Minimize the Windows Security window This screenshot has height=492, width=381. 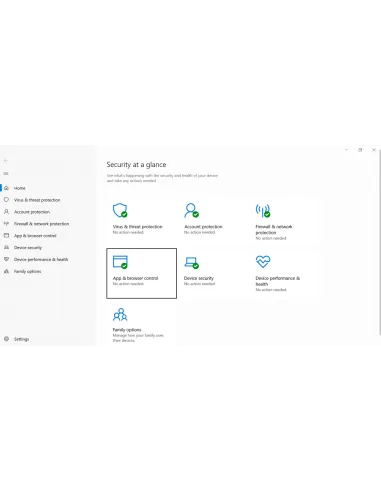[x=346, y=150]
